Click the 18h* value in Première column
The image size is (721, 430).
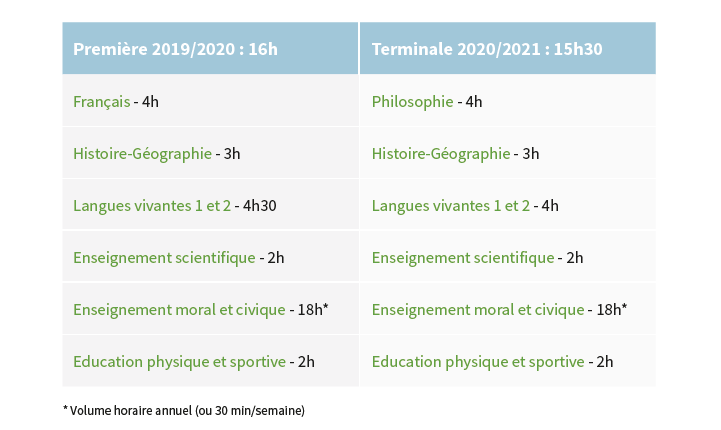coord(313,310)
